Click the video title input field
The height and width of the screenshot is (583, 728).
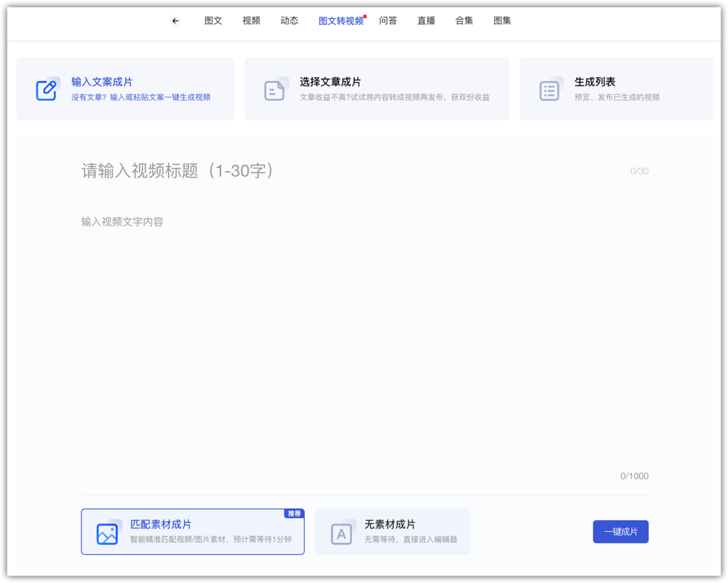[351, 171]
